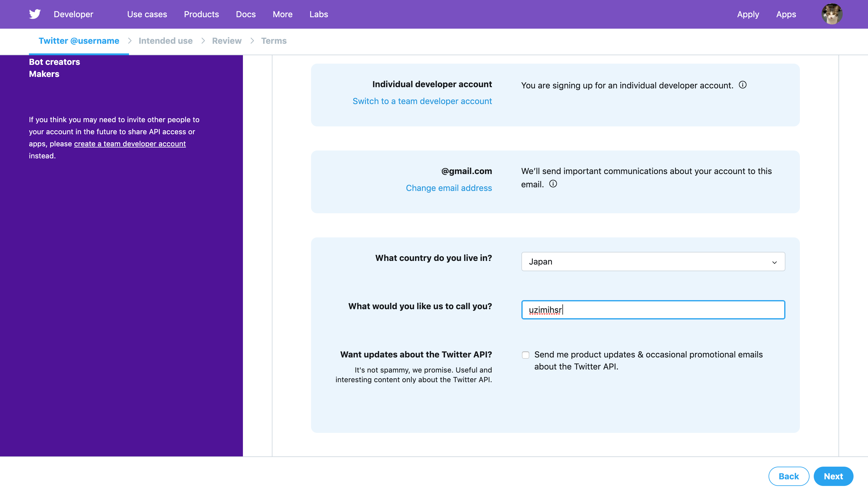Click 'What would you like us to call you?' label

click(420, 306)
